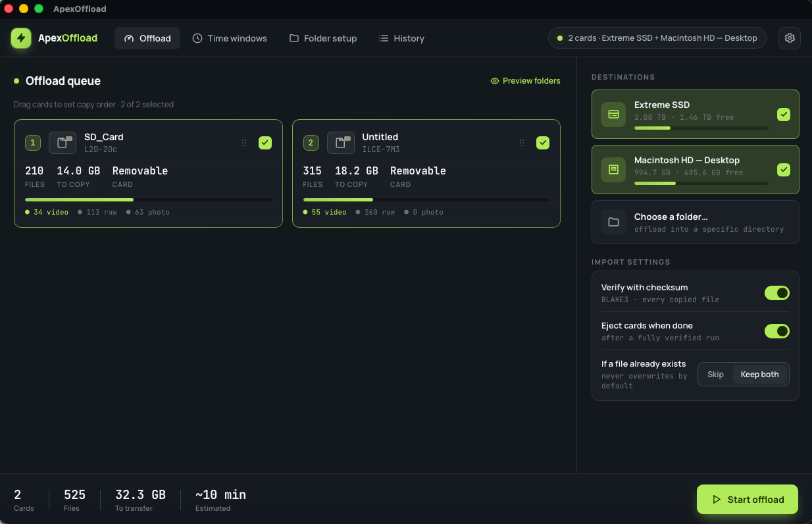Click the 2 cards destination summary pill
This screenshot has height=524, width=812.
click(x=657, y=38)
